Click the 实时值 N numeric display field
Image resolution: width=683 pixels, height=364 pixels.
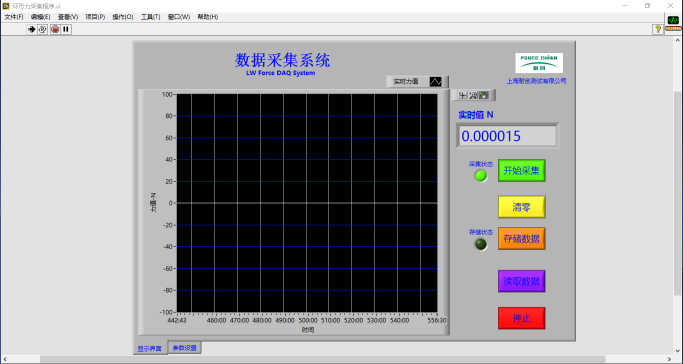click(x=507, y=136)
